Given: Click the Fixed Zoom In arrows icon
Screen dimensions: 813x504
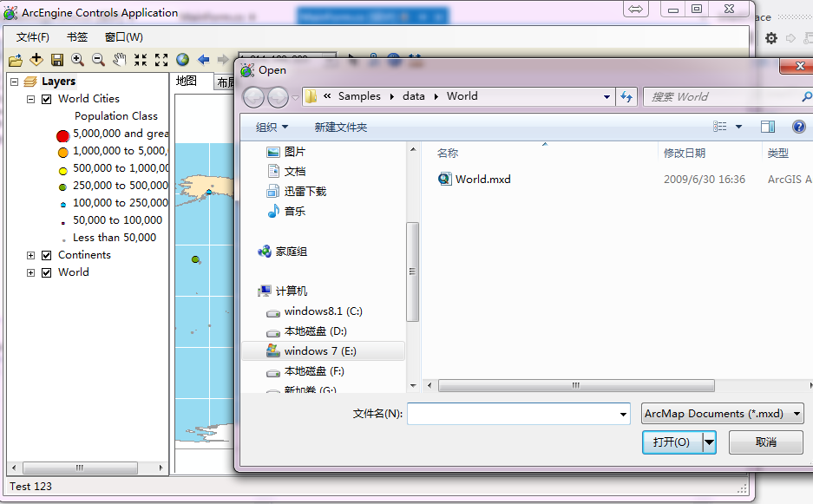Looking at the screenshot, I should (141, 60).
